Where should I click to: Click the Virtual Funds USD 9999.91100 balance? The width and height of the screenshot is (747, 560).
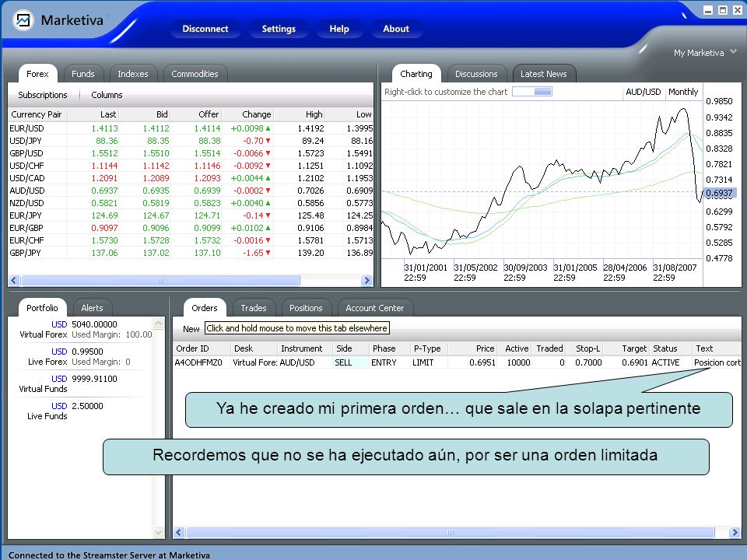(x=94, y=379)
